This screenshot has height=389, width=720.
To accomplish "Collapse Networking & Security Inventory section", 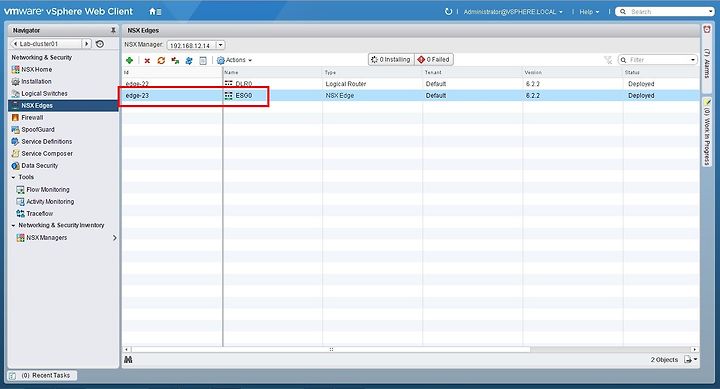I will 13,226.
